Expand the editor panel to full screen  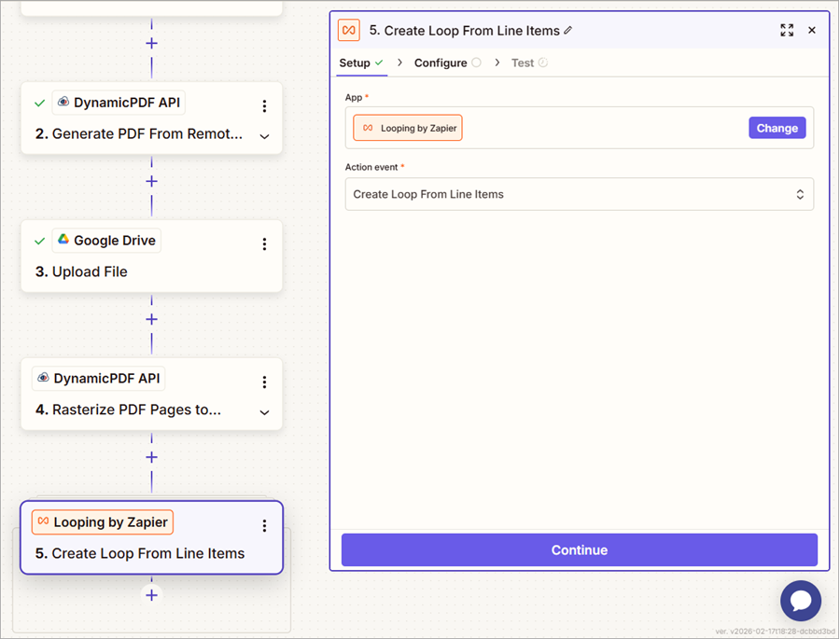[x=787, y=30]
